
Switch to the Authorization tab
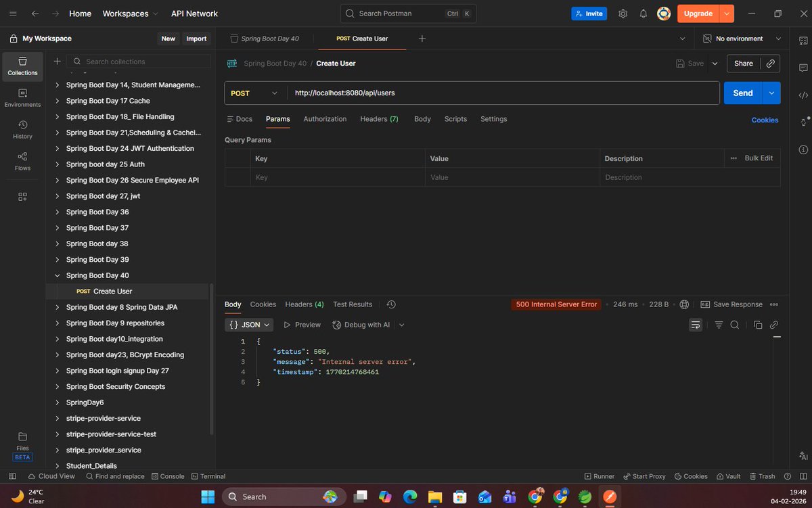pyautogui.click(x=325, y=119)
